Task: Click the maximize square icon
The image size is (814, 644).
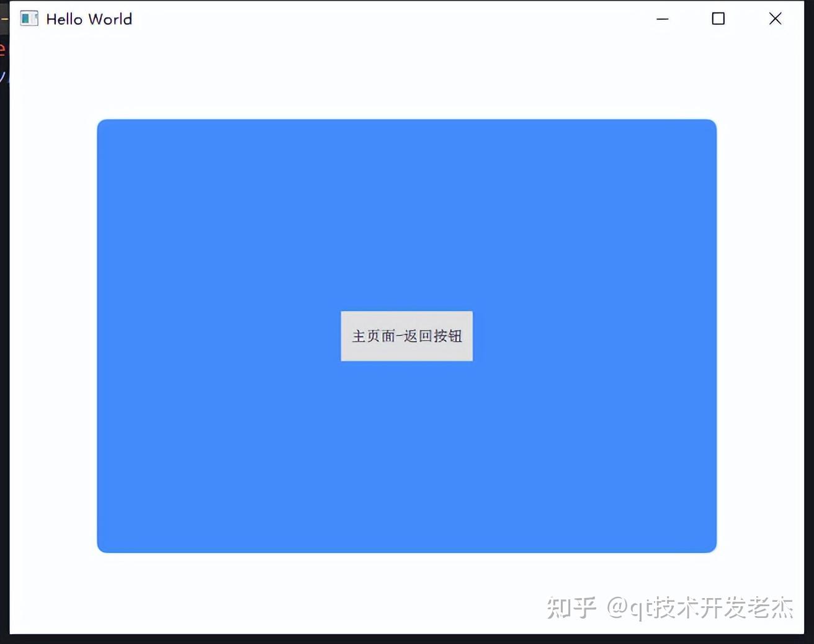Action: coord(718,19)
